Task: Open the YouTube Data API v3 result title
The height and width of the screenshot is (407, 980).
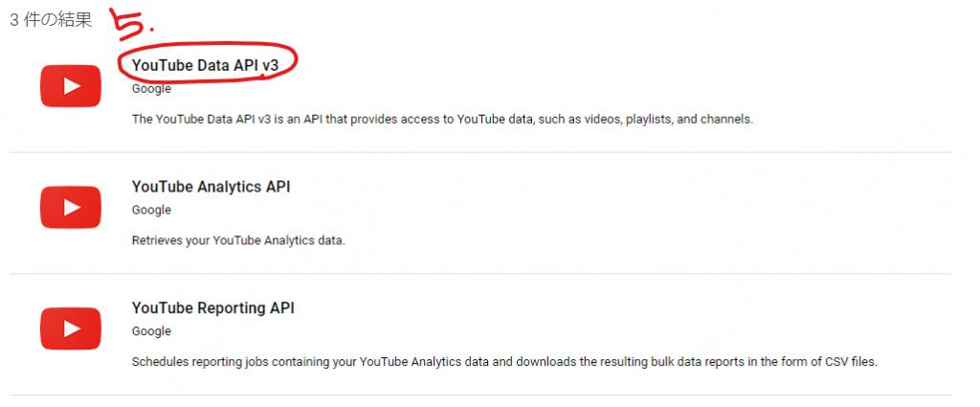Action: tap(205, 66)
